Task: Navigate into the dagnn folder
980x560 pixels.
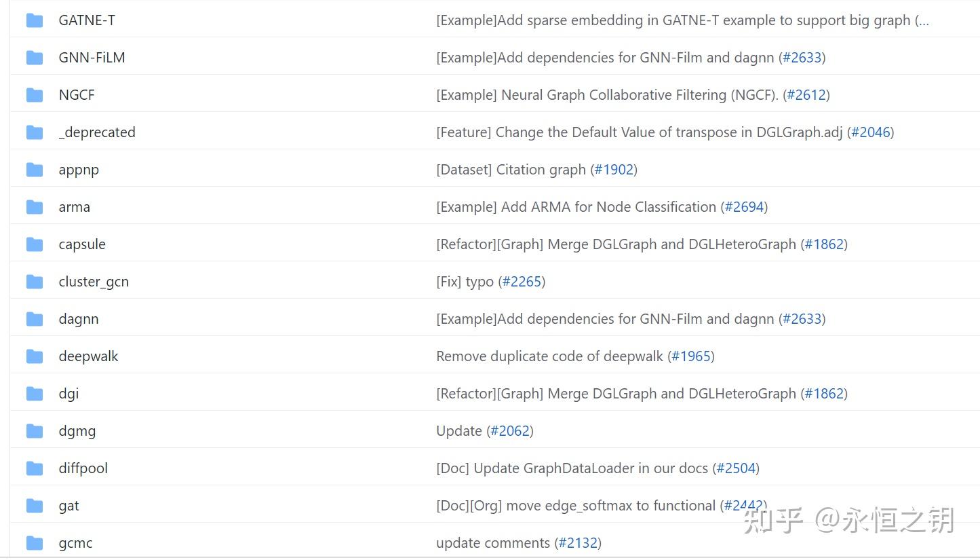Action: click(x=79, y=319)
